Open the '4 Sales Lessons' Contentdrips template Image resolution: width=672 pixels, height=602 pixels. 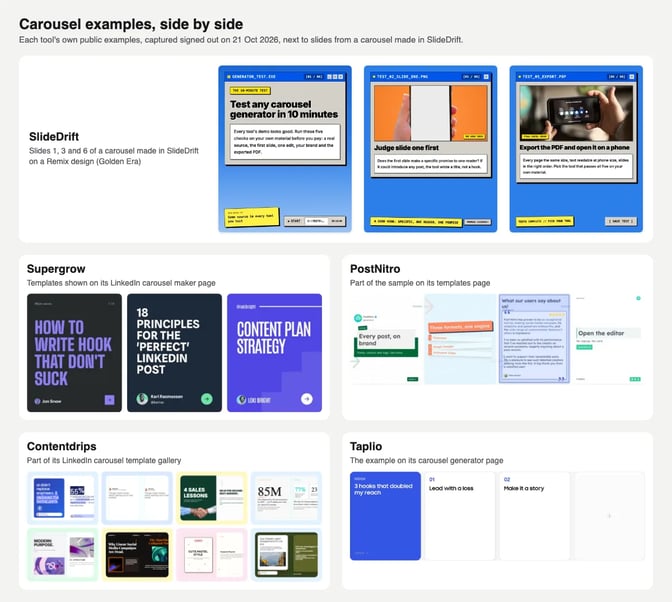pyautogui.click(x=212, y=498)
